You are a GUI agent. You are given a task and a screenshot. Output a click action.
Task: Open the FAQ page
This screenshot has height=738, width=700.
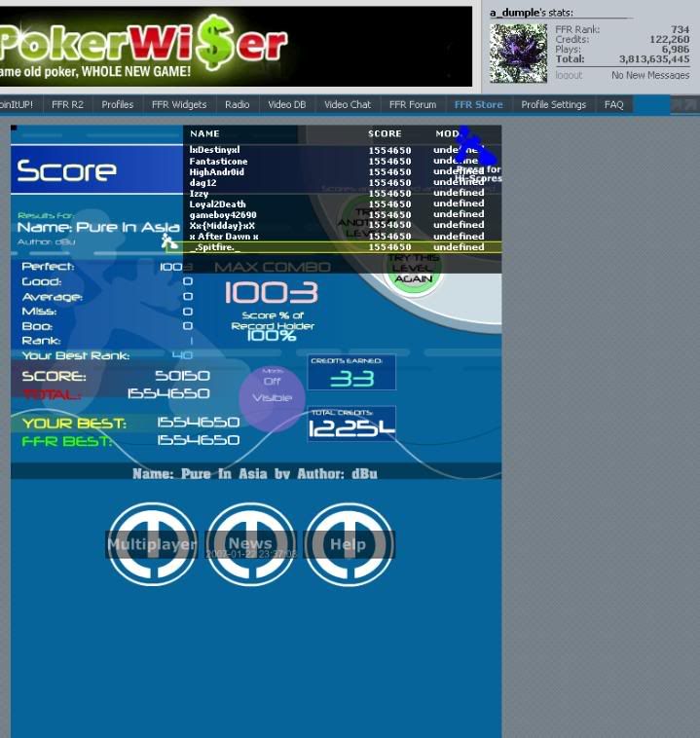(x=613, y=104)
